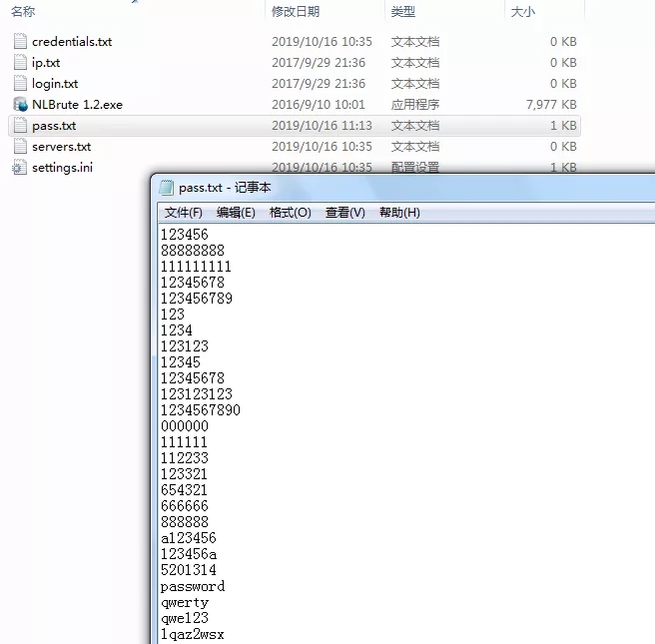Sort files by 名称 column header

point(23,11)
